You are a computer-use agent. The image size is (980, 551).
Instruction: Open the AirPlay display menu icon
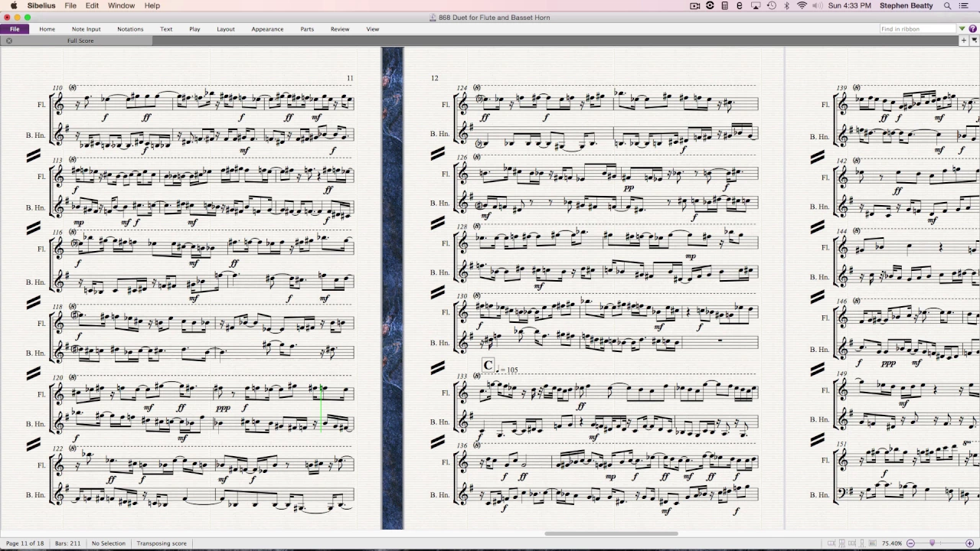(756, 5)
